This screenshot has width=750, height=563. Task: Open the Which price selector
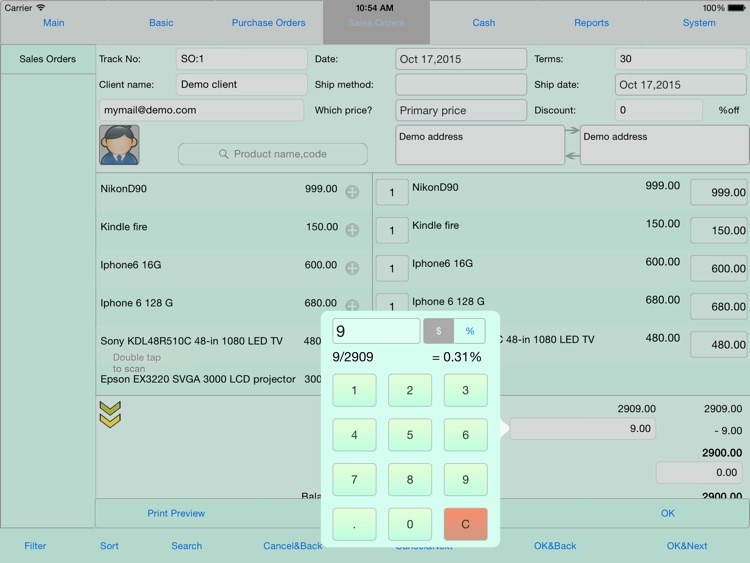[x=461, y=110]
